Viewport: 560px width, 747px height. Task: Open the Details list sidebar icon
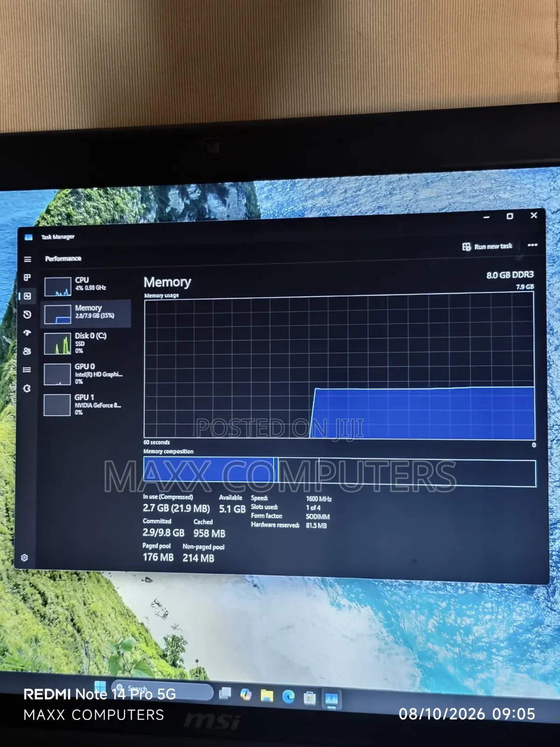coord(27,370)
